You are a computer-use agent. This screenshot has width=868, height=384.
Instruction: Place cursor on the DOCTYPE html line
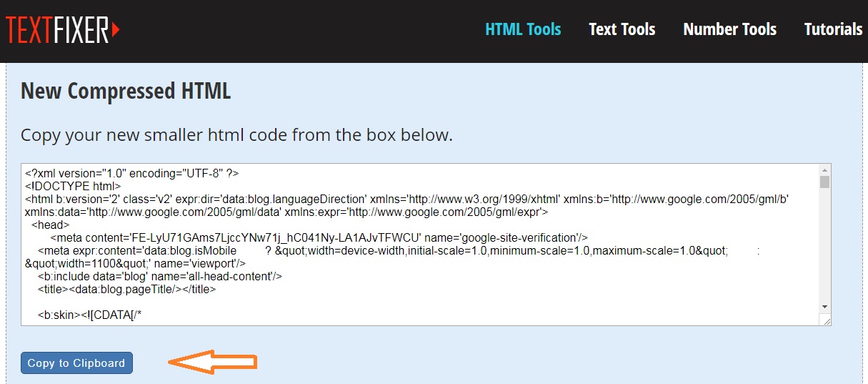pyautogui.click(x=74, y=186)
